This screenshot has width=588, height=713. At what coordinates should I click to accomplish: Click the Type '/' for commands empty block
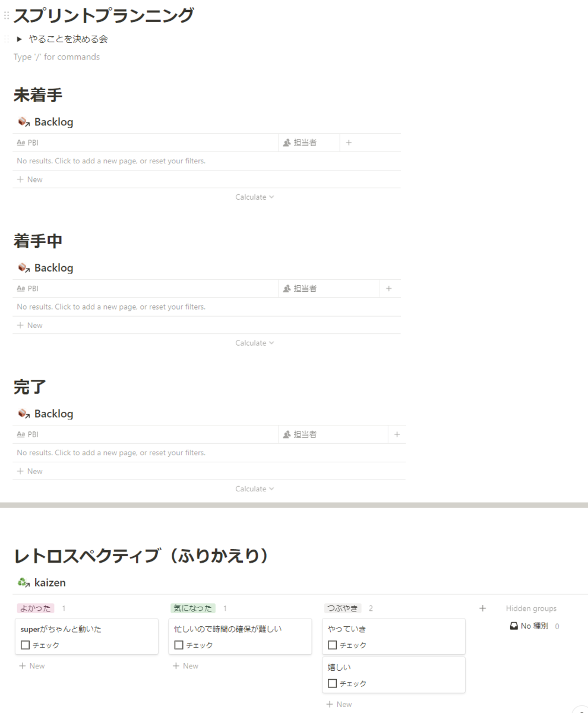[55, 56]
